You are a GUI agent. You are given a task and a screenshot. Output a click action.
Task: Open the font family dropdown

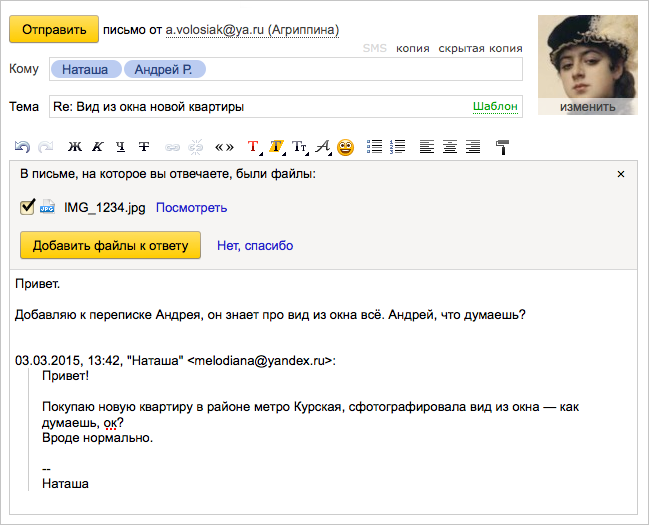pos(323,147)
